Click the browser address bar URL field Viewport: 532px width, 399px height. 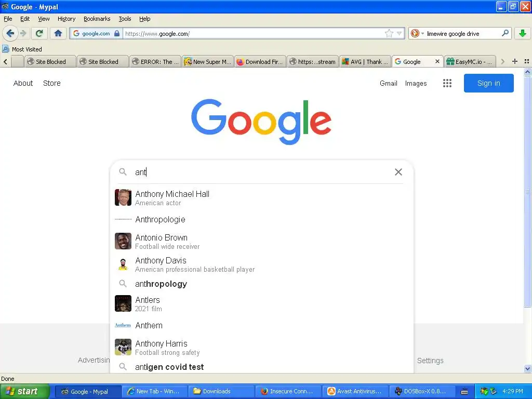[253, 33]
